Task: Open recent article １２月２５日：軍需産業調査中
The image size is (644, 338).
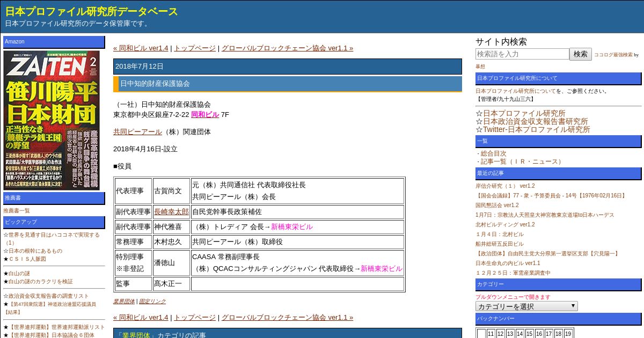Action: tap(513, 273)
